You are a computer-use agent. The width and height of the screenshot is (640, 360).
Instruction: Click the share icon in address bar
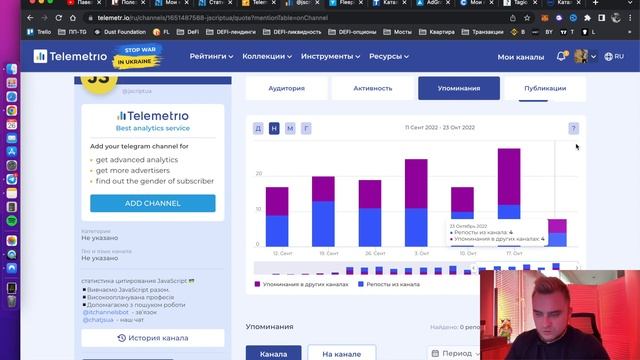coord(513,18)
